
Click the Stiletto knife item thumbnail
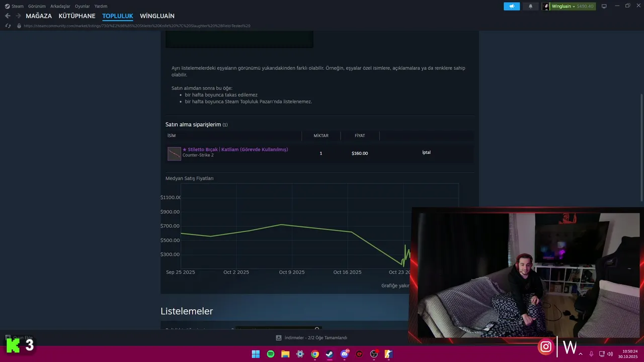[x=174, y=153]
